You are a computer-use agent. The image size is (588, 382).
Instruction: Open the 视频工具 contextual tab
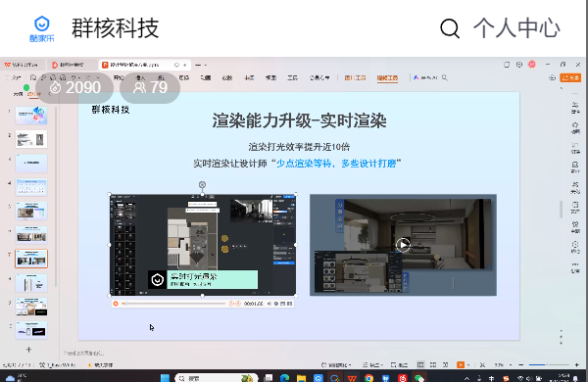pos(387,78)
